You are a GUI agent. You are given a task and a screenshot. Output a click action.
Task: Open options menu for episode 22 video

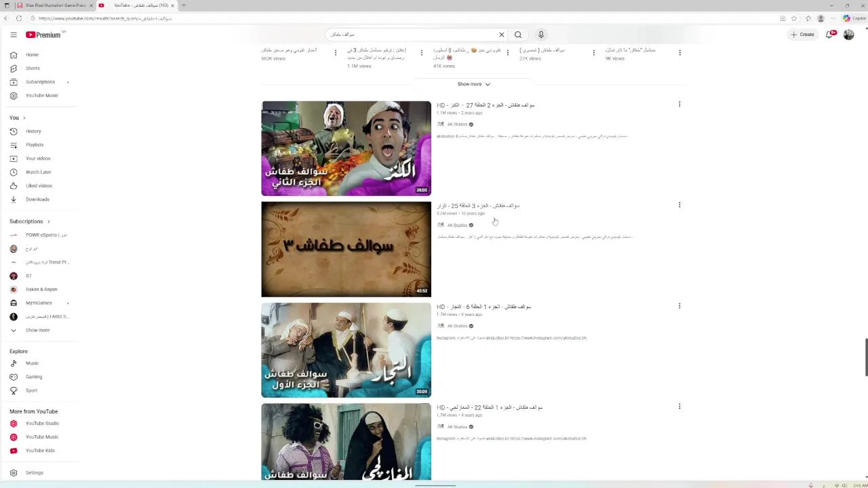[679, 407]
